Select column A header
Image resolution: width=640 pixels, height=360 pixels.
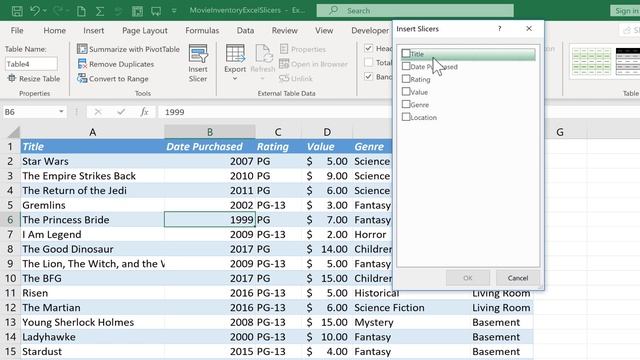[93, 132]
